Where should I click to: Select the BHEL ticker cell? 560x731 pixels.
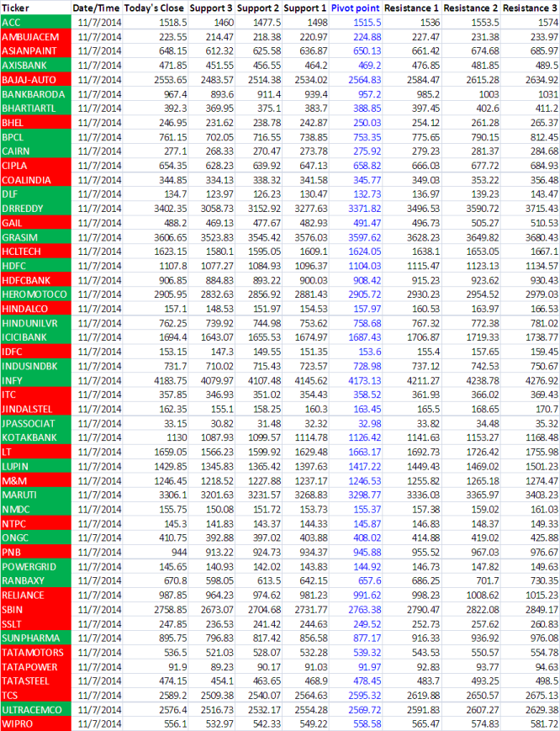36,123
